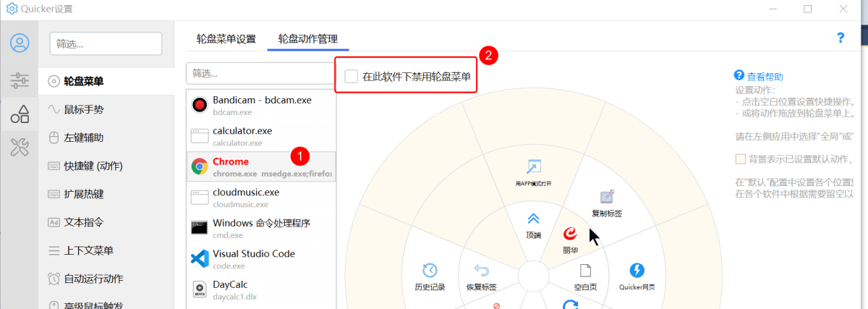Click the blue help question mark icon

(x=841, y=38)
